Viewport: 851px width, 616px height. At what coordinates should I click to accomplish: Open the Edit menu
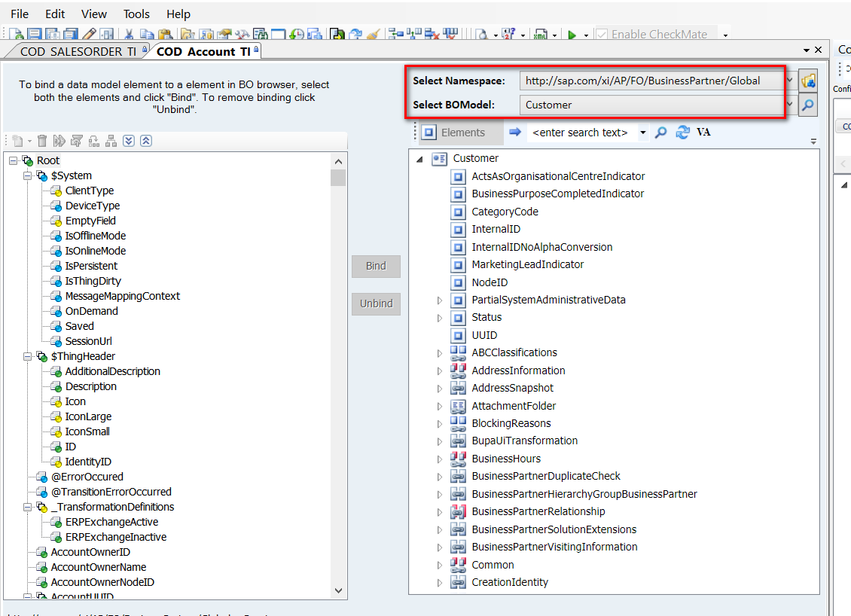pyautogui.click(x=55, y=14)
